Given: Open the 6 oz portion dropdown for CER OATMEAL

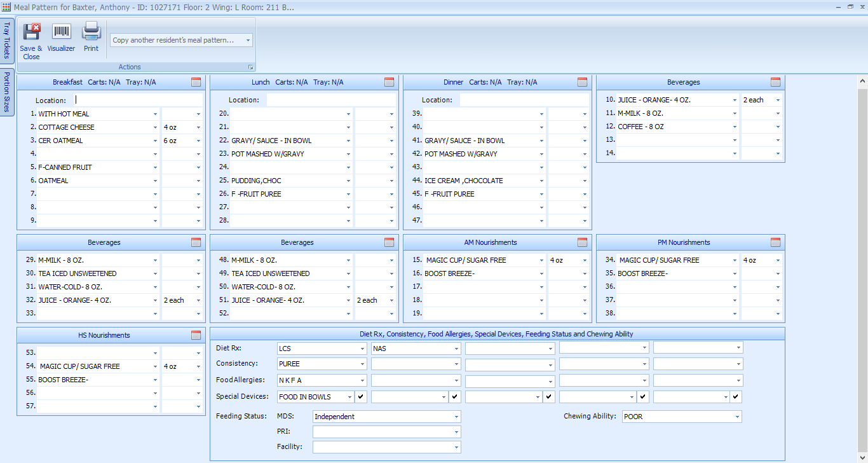Looking at the screenshot, I should click(198, 141).
